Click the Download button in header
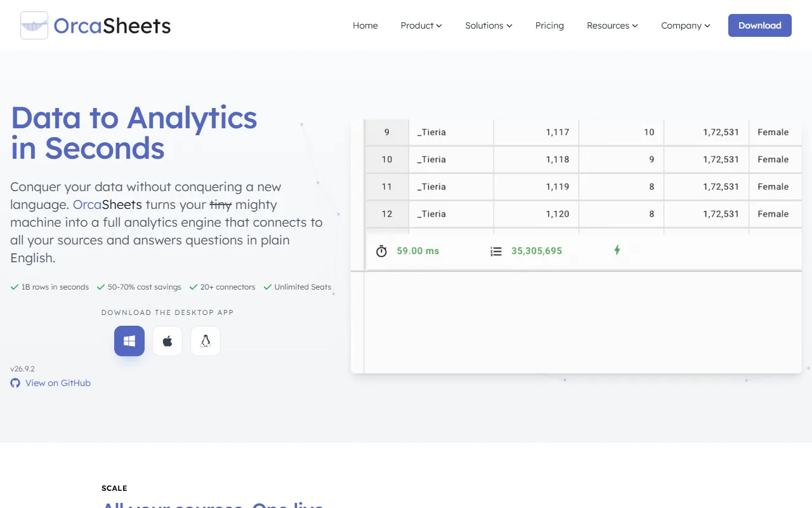812x508 pixels. (760, 25)
